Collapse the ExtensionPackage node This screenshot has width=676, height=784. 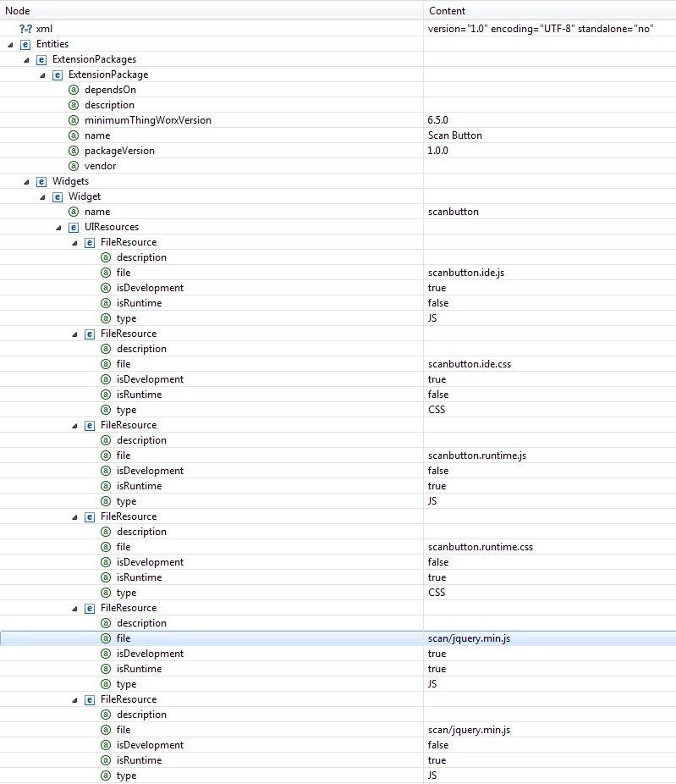pos(42,75)
